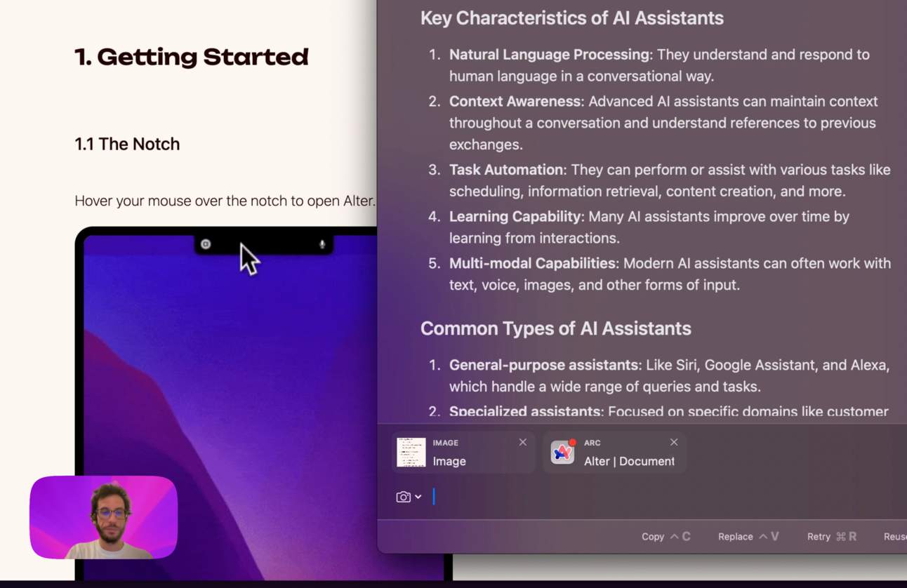
Task: Click the 'Hover your mouse over the notch' sentence
Action: point(225,201)
